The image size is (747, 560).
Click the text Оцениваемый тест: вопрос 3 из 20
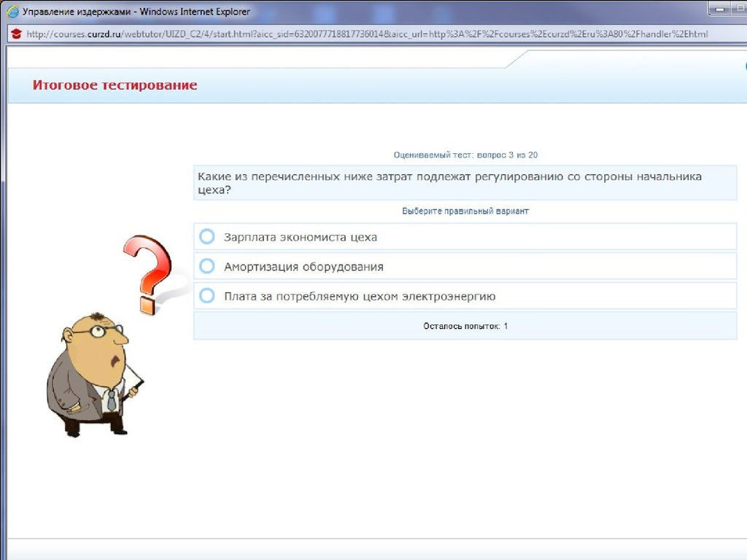click(465, 155)
